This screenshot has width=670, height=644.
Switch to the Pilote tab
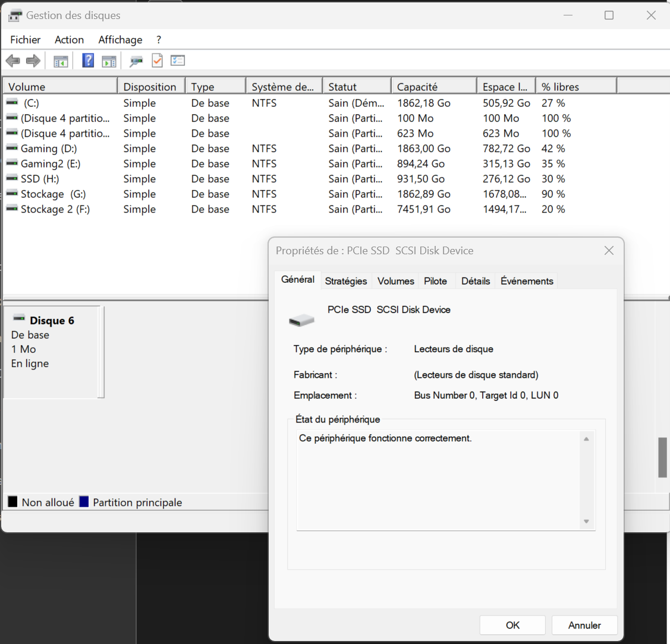point(435,281)
